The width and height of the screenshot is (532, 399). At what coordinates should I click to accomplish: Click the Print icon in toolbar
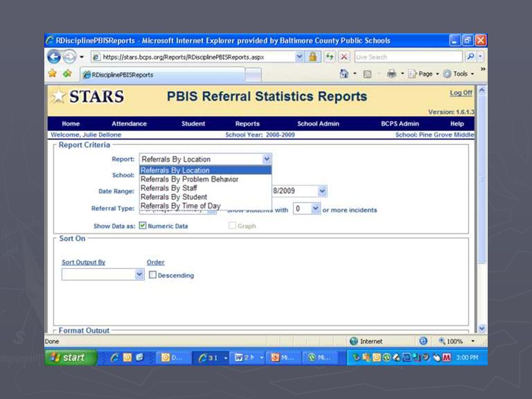pyautogui.click(x=392, y=74)
